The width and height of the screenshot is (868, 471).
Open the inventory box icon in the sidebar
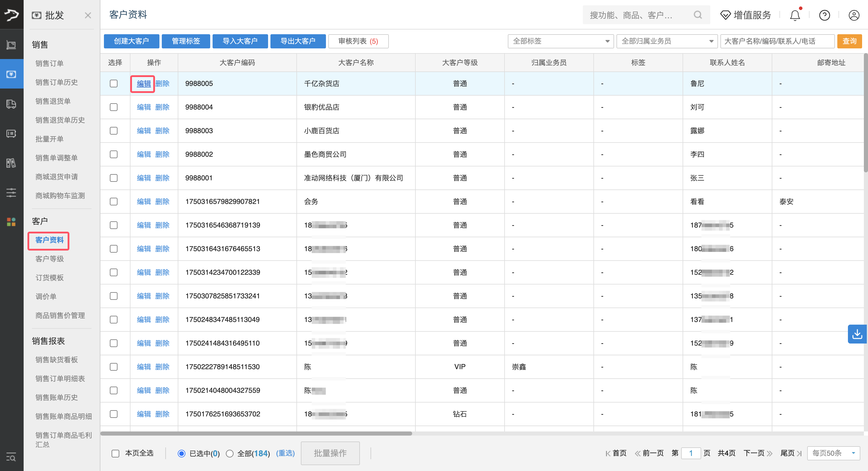pos(11,133)
